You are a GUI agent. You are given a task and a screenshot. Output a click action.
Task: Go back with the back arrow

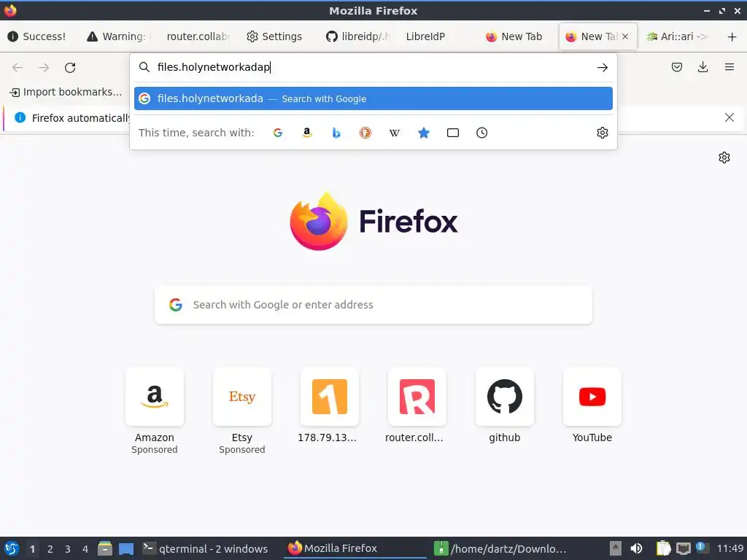tap(18, 68)
